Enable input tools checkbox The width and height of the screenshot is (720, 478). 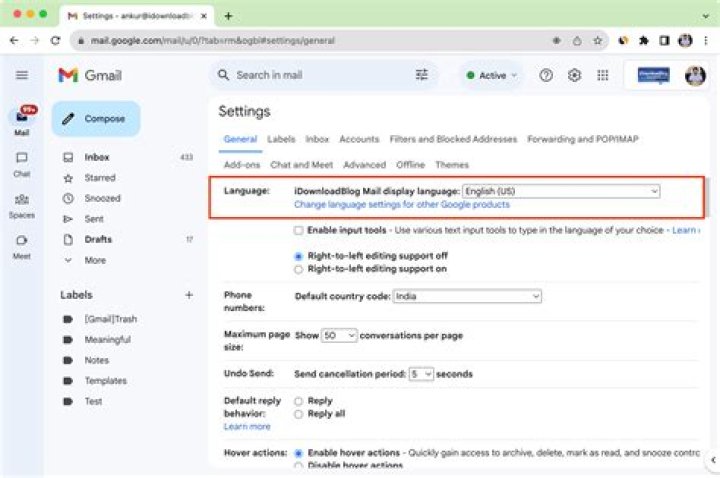pyautogui.click(x=298, y=230)
